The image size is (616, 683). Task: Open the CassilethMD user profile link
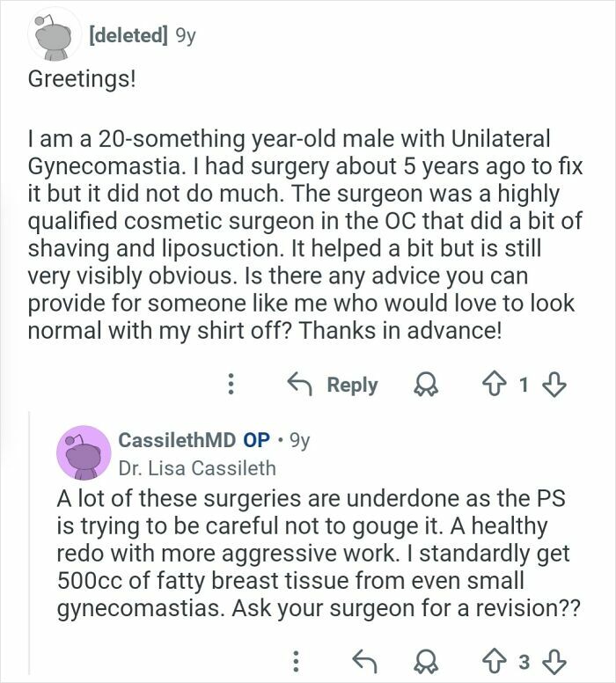pyautogui.click(x=174, y=440)
